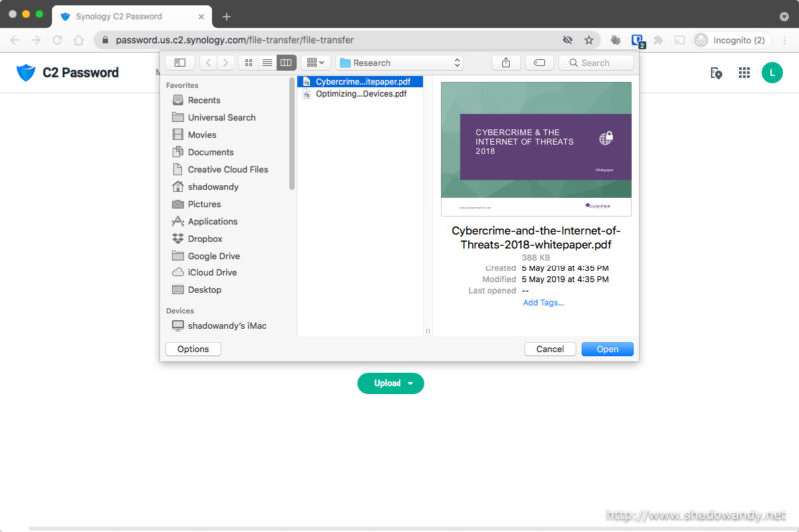Click the Open button
The width and height of the screenshot is (799, 532).
pyautogui.click(x=607, y=349)
